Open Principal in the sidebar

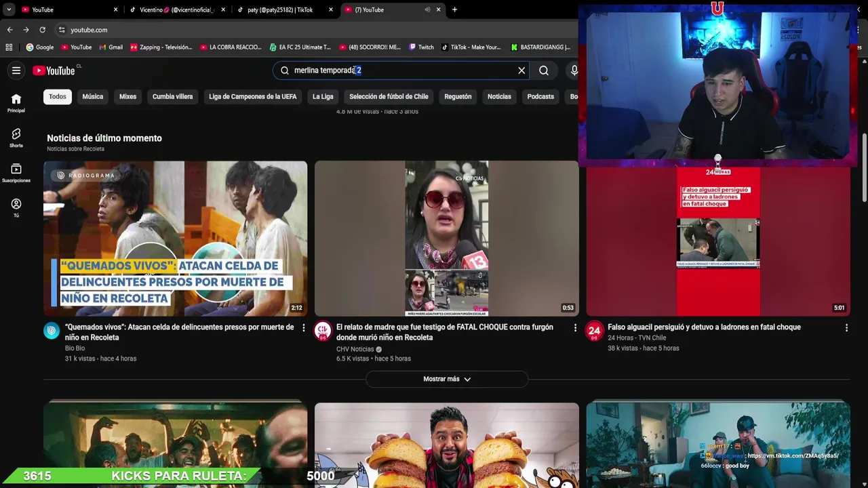click(16, 103)
